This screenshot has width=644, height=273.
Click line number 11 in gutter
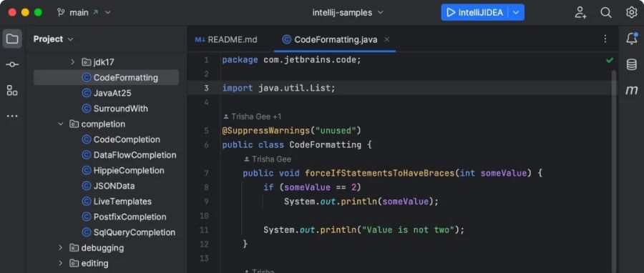pyautogui.click(x=204, y=230)
